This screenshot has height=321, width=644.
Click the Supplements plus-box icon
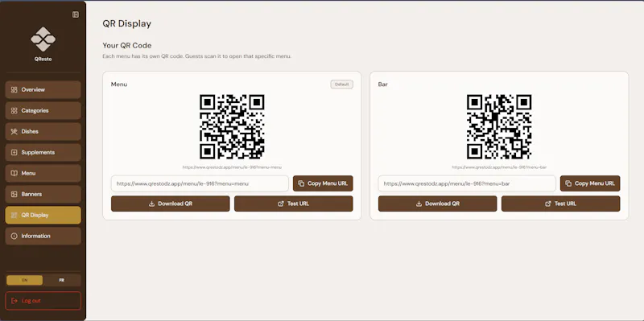pyautogui.click(x=14, y=152)
